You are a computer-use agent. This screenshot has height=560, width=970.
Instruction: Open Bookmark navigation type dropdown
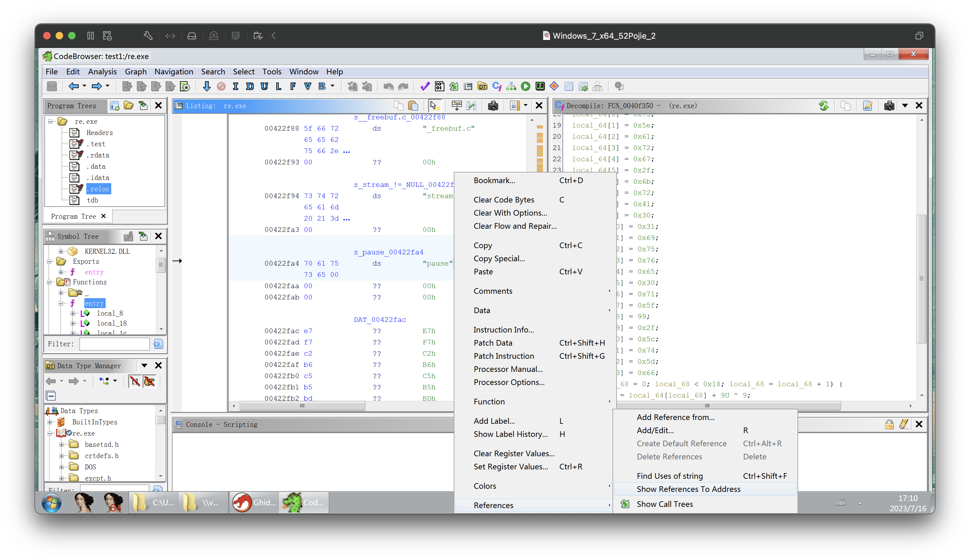point(333,87)
